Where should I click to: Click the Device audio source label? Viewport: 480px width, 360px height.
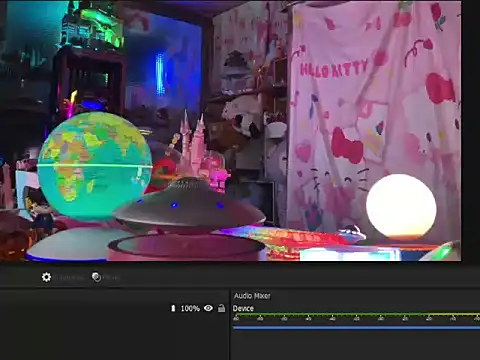coord(243,308)
